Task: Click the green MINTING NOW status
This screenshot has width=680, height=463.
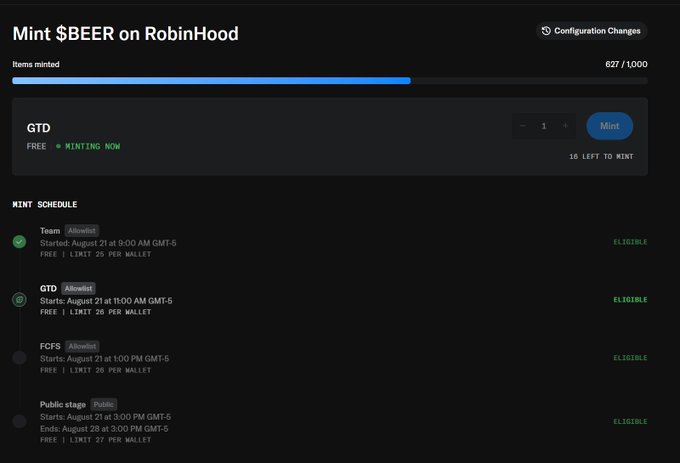Action: tap(88, 147)
